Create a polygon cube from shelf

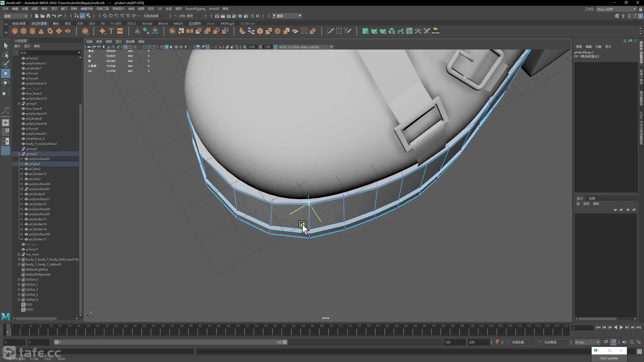click(x=24, y=31)
